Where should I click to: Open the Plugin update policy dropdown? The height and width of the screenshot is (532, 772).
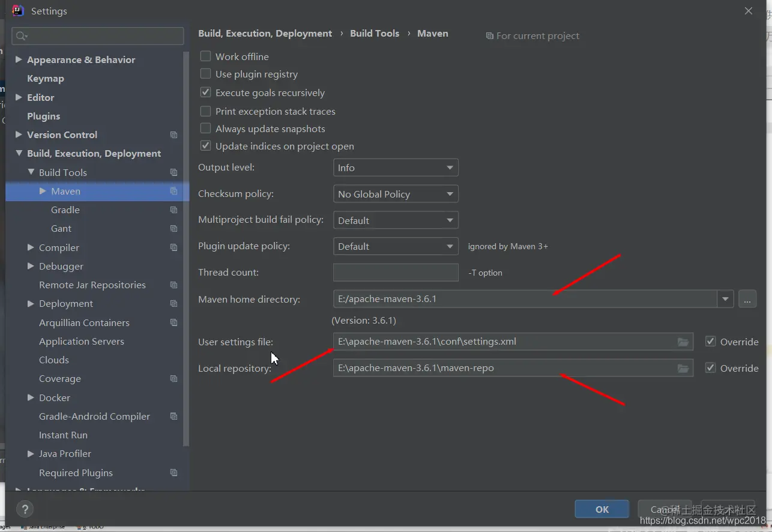(x=396, y=246)
